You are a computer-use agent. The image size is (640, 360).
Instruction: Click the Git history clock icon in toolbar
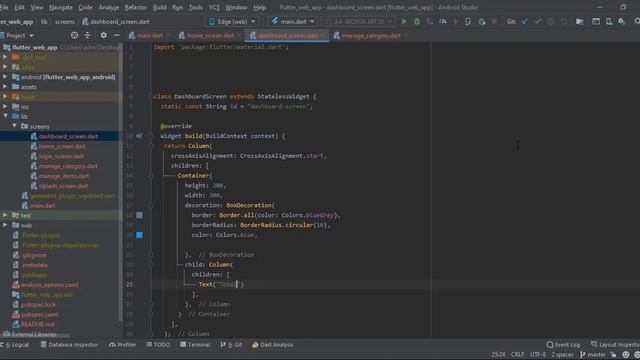(551, 22)
